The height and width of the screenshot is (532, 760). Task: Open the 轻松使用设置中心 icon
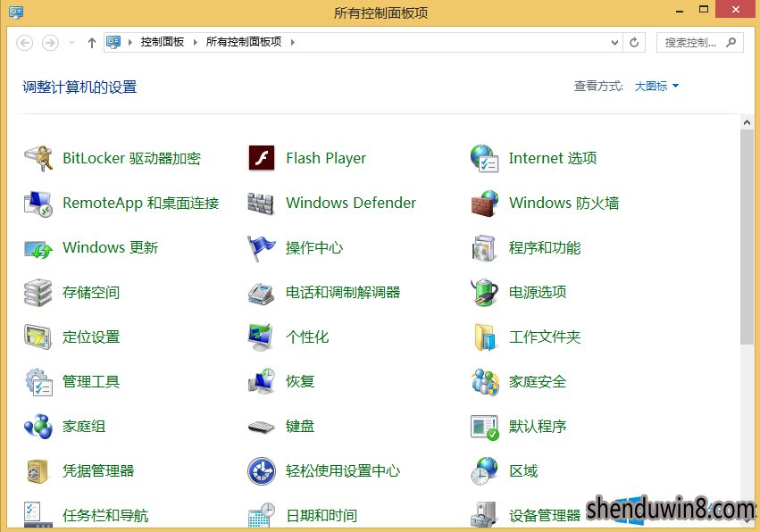click(x=262, y=471)
